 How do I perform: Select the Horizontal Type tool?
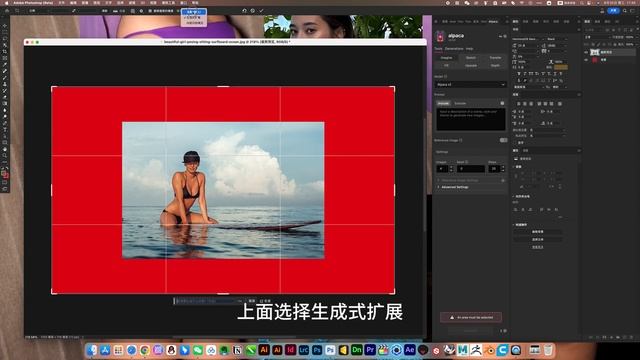tap(5, 129)
